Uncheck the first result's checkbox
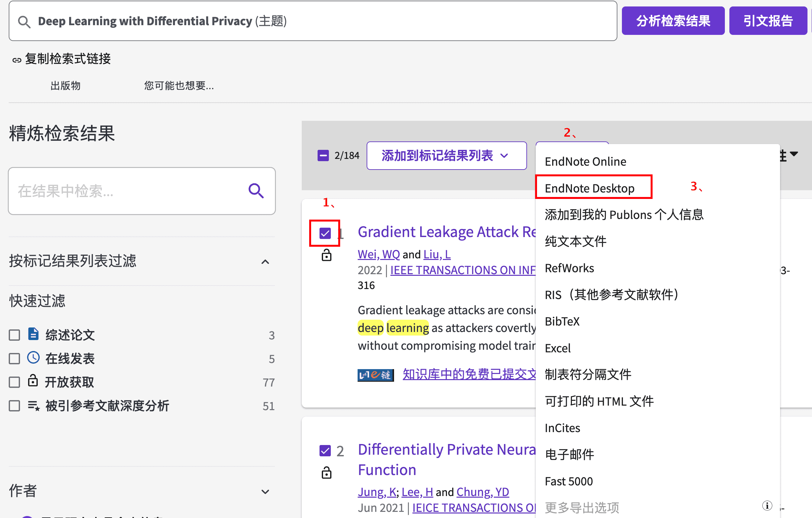This screenshot has height=518, width=812. coord(325,233)
